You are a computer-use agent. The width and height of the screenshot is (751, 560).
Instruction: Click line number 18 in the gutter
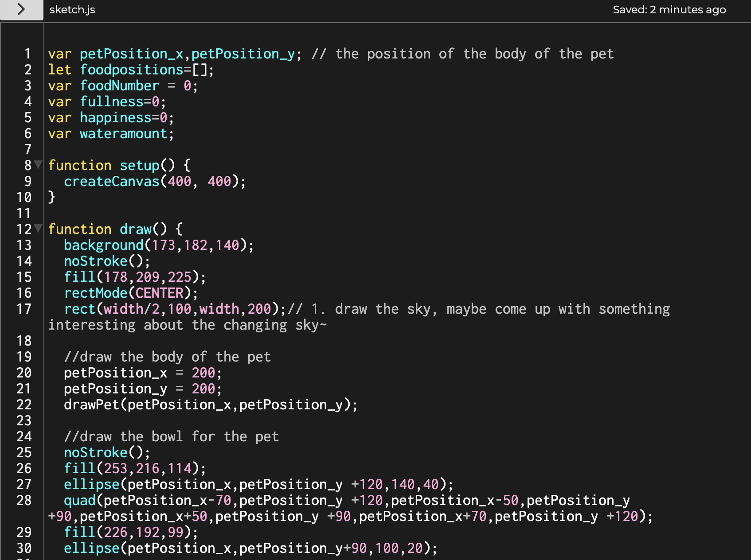[23, 341]
